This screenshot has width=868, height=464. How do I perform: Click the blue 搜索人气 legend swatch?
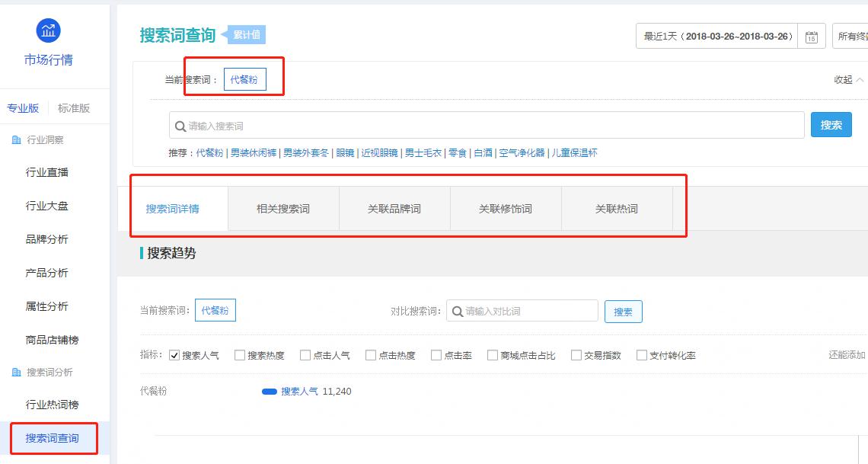click(x=269, y=391)
